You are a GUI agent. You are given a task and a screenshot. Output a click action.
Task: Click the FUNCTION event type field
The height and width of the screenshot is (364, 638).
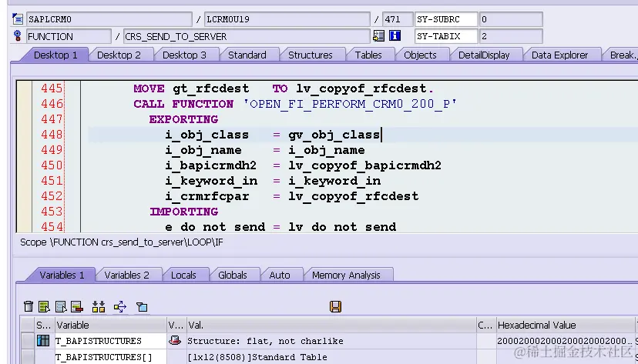[x=69, y=36]
